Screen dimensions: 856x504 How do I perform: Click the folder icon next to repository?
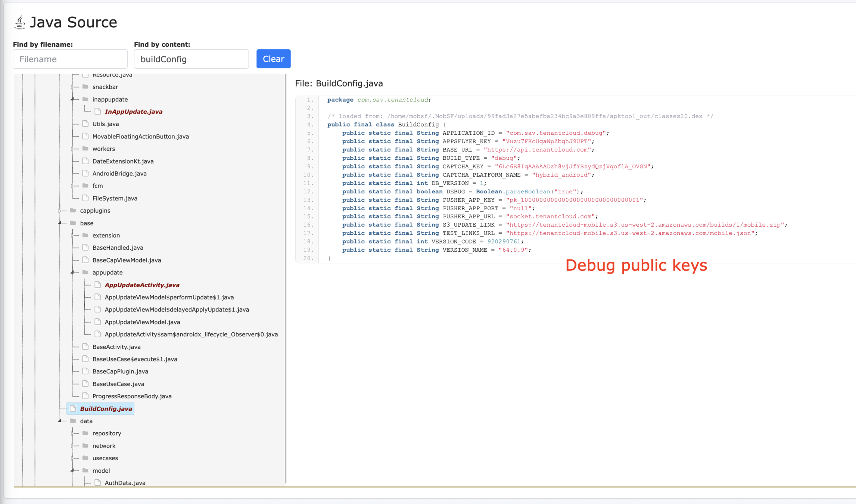[x=85, y=433]
